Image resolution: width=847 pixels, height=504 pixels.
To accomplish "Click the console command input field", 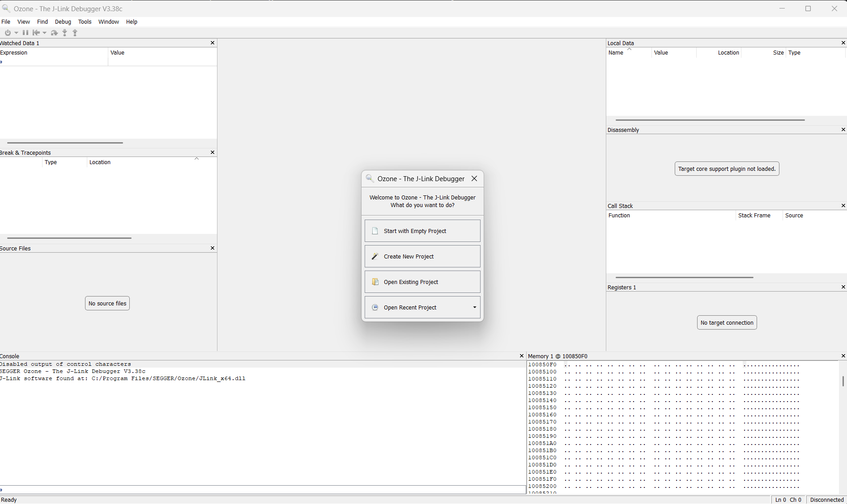I will point(264,490).
